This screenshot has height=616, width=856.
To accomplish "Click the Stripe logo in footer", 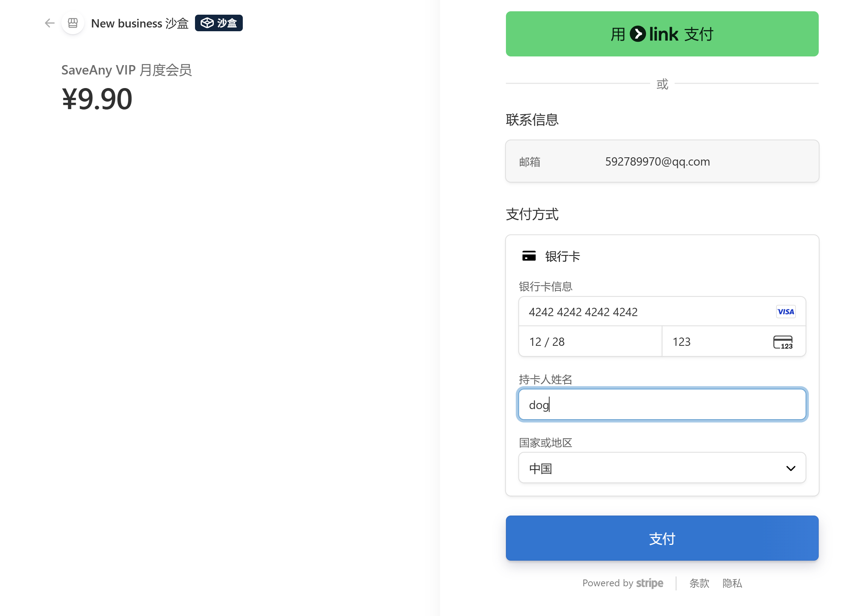I will 649,583.
